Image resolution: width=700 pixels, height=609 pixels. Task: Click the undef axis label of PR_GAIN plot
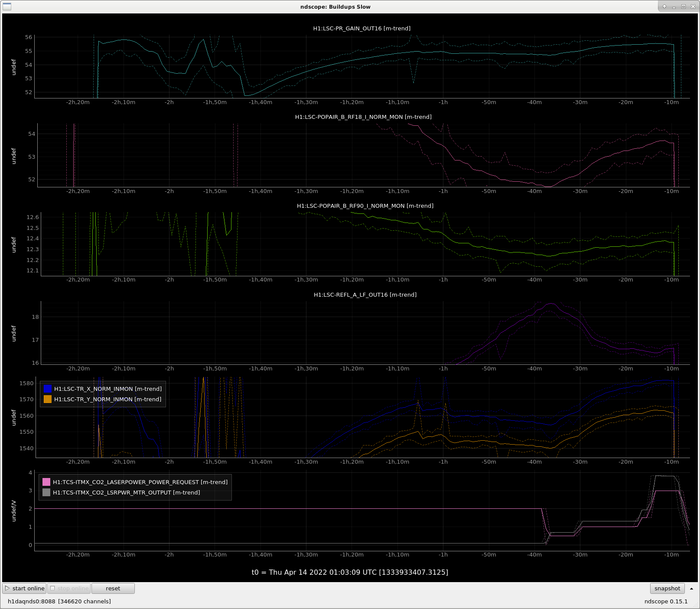point(13,67)
